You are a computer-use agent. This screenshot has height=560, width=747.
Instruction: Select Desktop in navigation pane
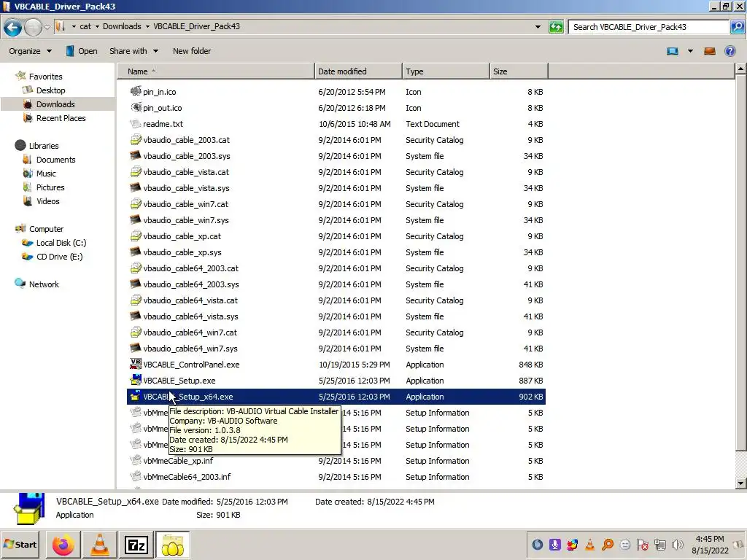click(x=50, y=90)
